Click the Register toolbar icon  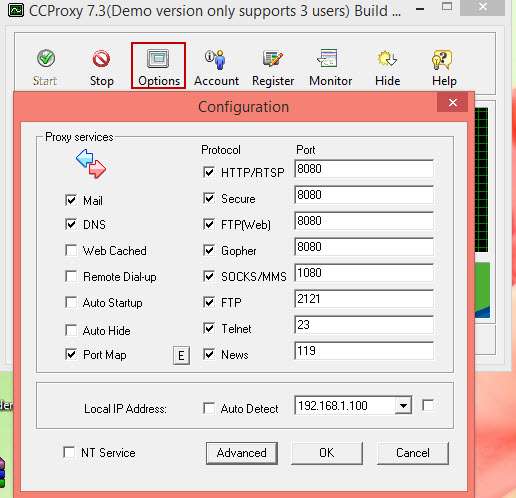pyautogui.click(x=273, y=67)
